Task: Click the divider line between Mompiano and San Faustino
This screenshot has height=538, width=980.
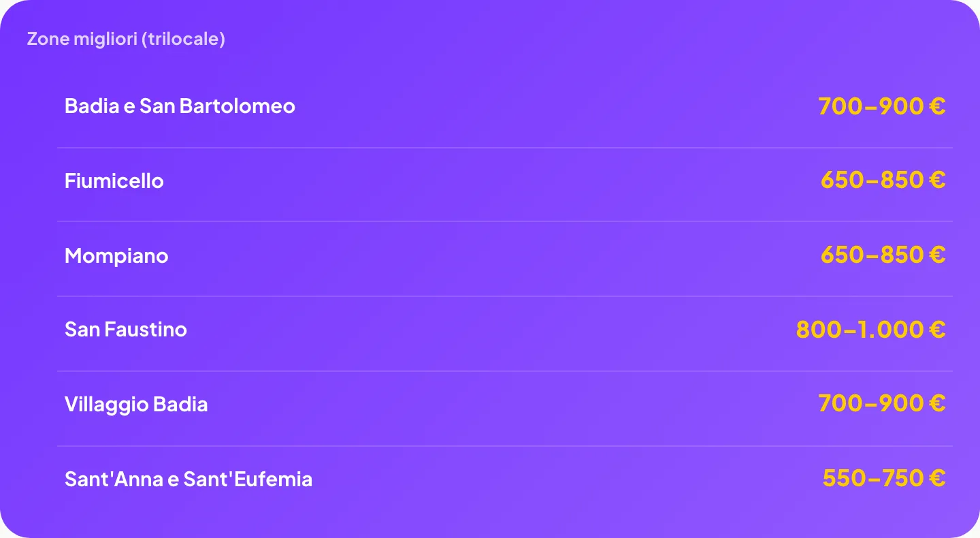Action: click(505, 296)
